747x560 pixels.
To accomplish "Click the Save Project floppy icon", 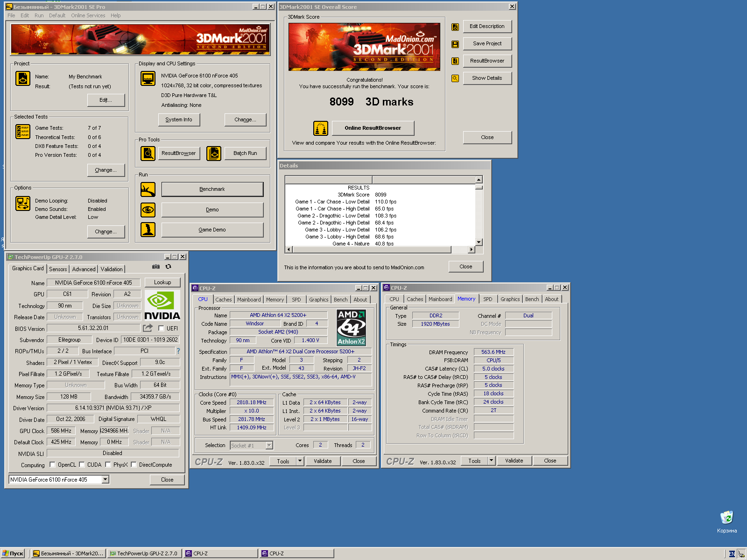I will (x=455, y=44).
